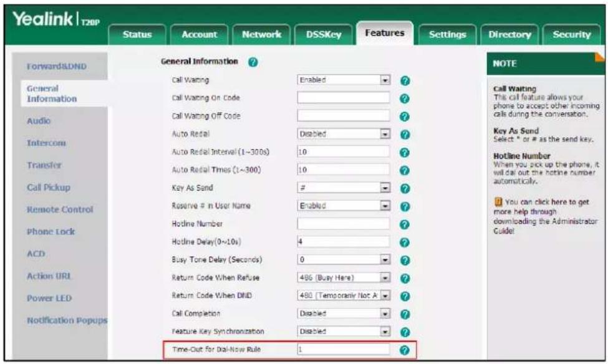Viewport: 608px width, 364px height.
Task: Expand the Call Waiting dropdown
Action: [344, 80]
